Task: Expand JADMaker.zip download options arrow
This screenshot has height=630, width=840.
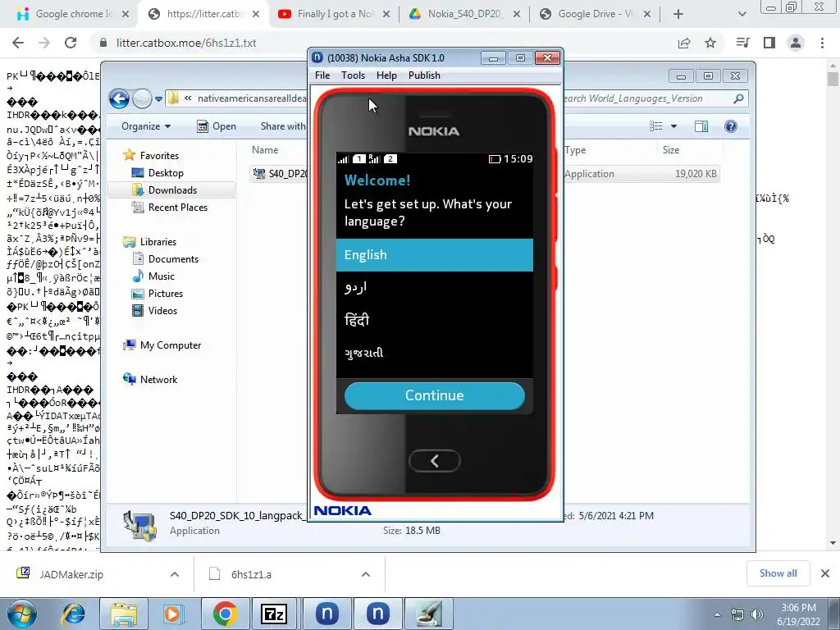Action: 175,574
